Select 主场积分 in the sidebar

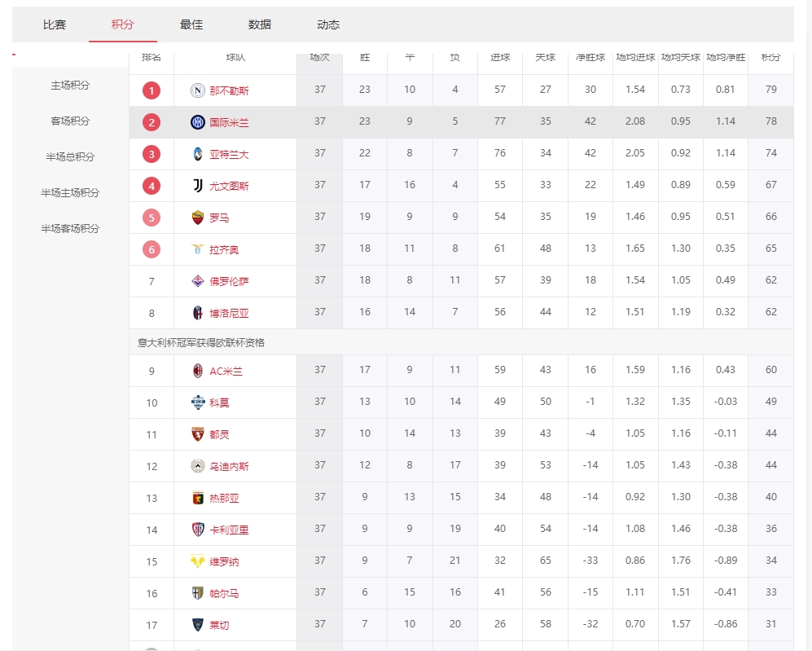pyautogui.click(x=70, y=86)
